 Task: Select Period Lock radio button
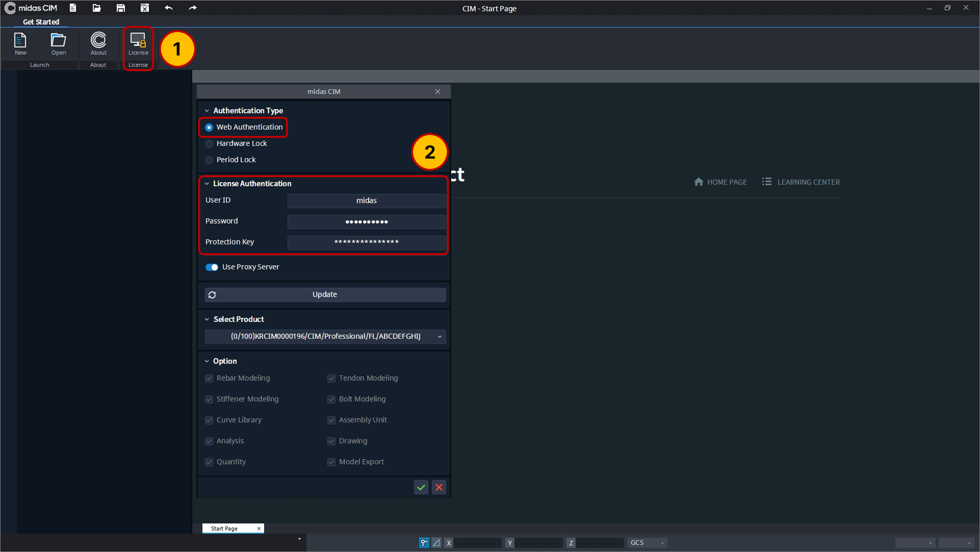pos(209,160)
